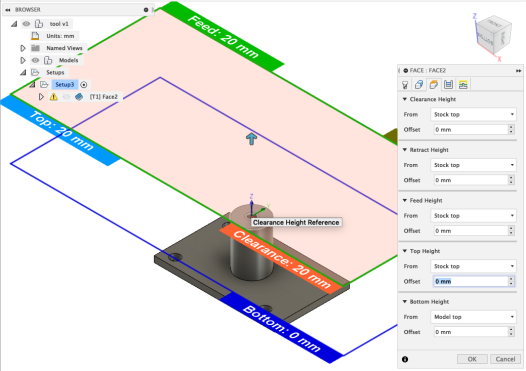Open Clearance Height From dropdown
The image size is (526, 371).
tap(473, 114)
